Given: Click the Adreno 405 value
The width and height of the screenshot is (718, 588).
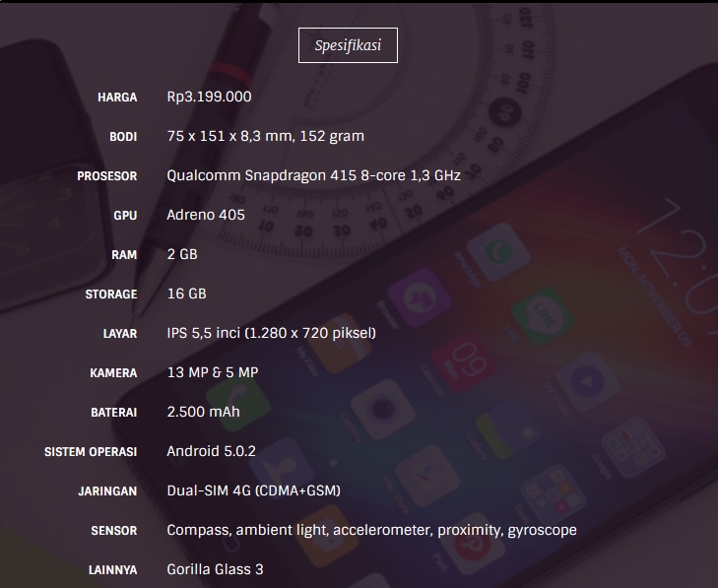Looking at the screenshot, I should pos(206,215).
